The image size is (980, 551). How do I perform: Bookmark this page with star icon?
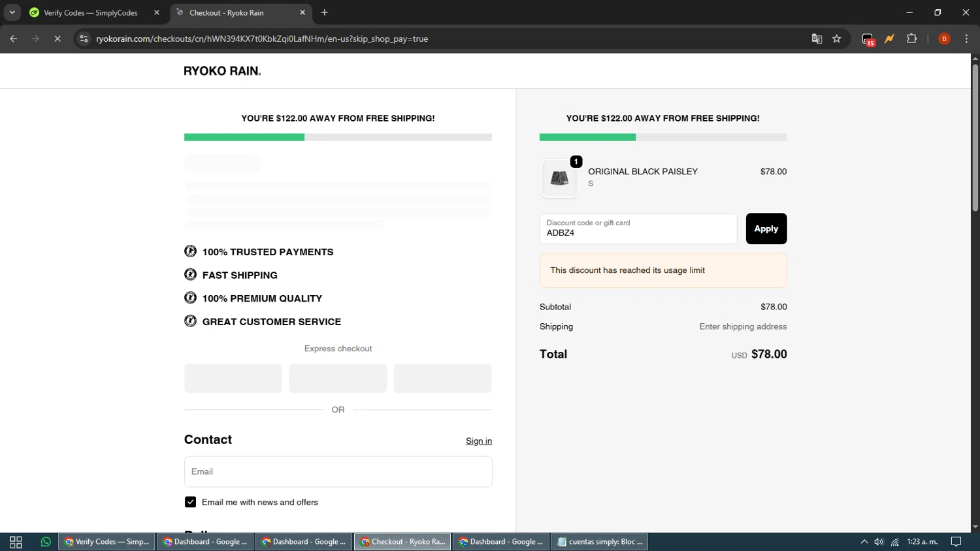point(837,39)
